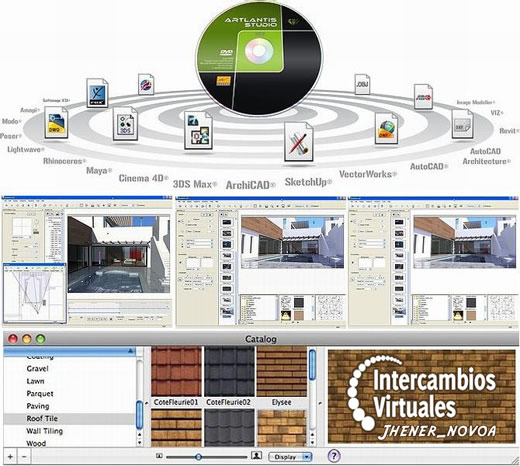Image resolution: width=520 pixels, height=466 pixels.
Task: Click the DWF globe file icon
Action: click(x=386, y=128)
